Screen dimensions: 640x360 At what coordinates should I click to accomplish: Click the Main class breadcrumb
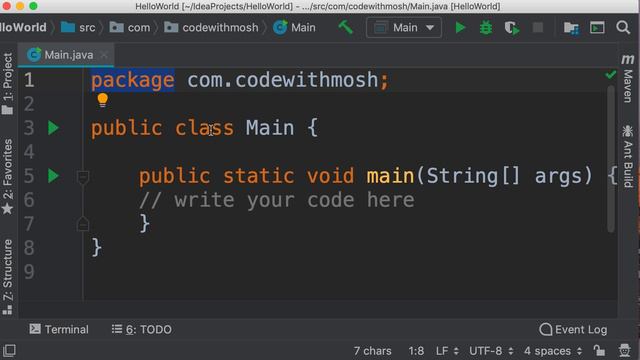click(x=294, y=27)
